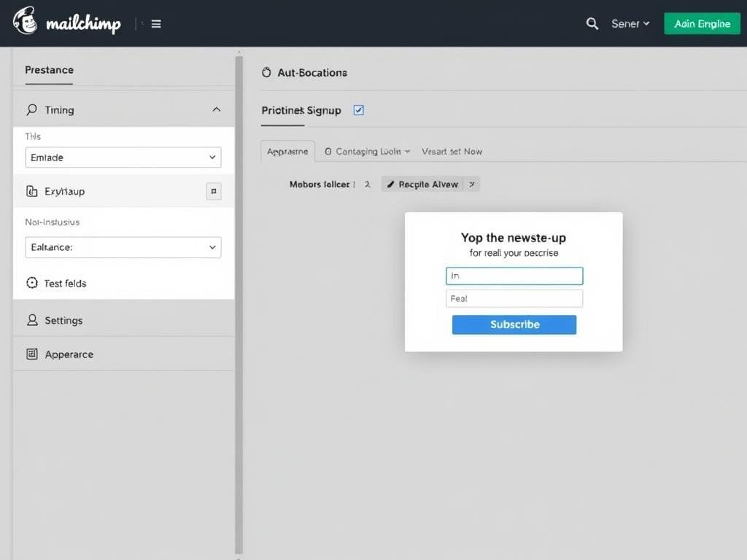Expand the Sener dropdown in top bar
Viewport: 747px width, 560px height.
coord(630,23)
